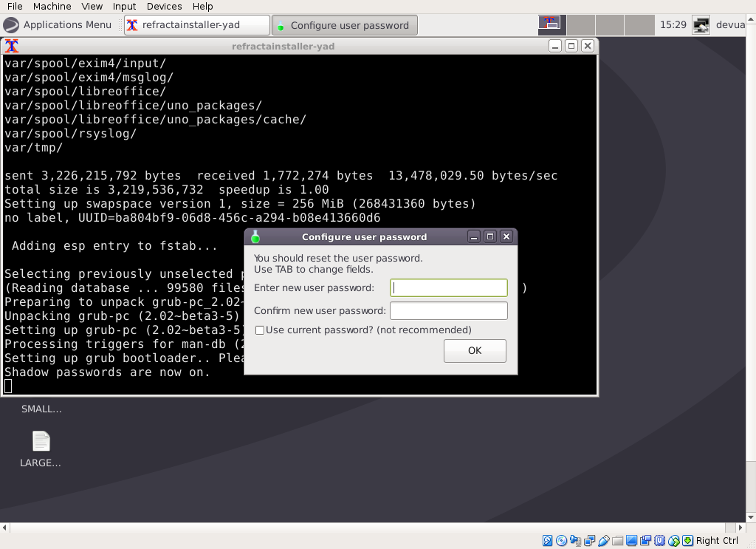Focus the Enter new user password field
Screen dimensions: 756x549
click(x=448, y=287)
